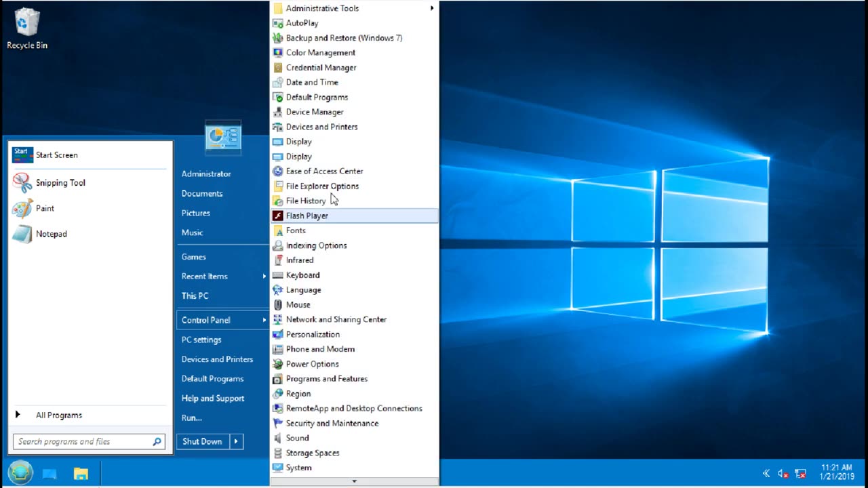This screenshot has height=488, width=868.
Task: Click the Shut Down button
Action: 202,441
